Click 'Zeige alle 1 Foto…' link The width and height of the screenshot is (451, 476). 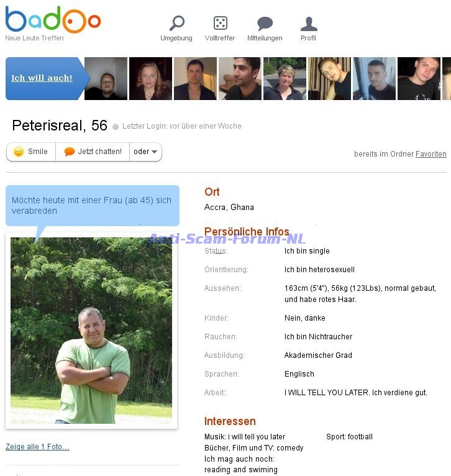pos(37,447)
